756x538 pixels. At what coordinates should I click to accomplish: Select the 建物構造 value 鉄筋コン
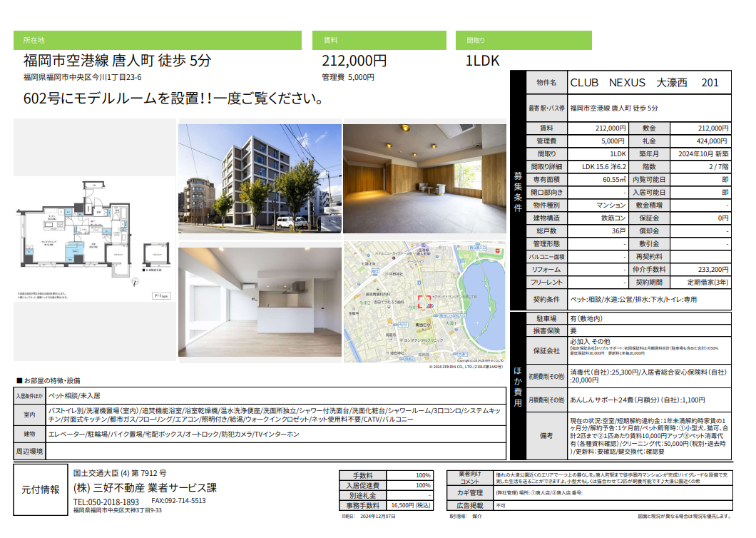pyautogui.click(x=613, y=218)
